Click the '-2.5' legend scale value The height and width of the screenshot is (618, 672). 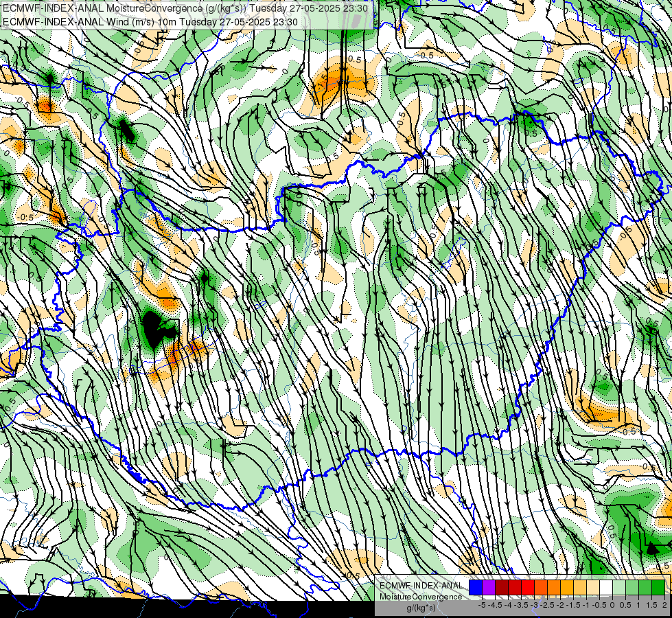point(547,605)
